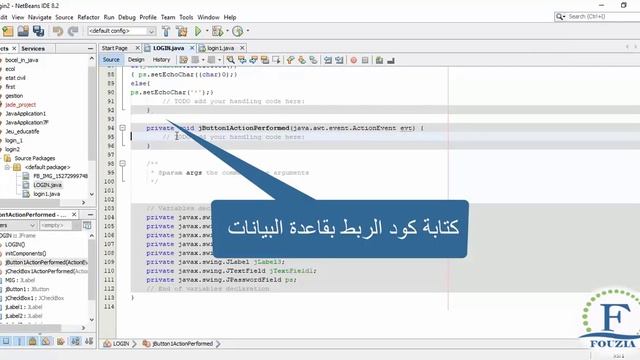The width and height of the screenshot is (640, 360).
Task: Toggle Fully Qualified Names in Navigator
Action: (61, 341)
